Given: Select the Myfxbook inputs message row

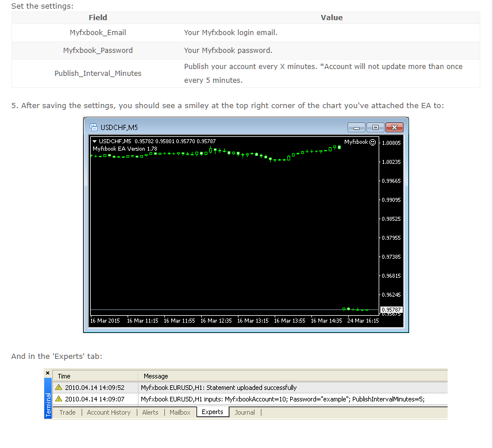Looking at the screenshot, I should tap(250, 399).
